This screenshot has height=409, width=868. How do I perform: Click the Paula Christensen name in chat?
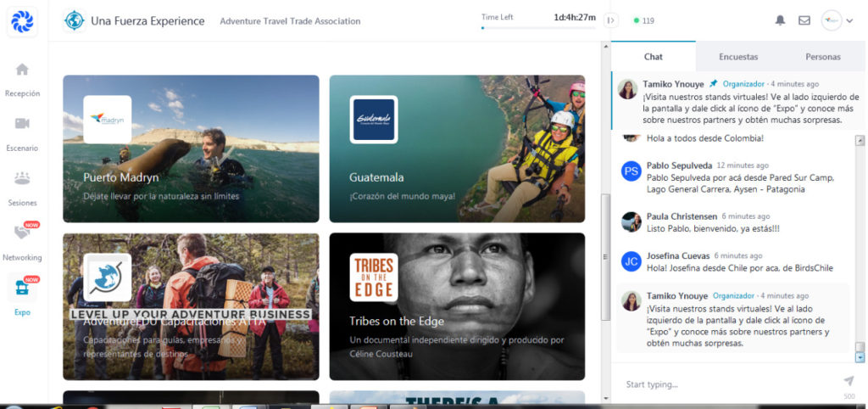682,216
